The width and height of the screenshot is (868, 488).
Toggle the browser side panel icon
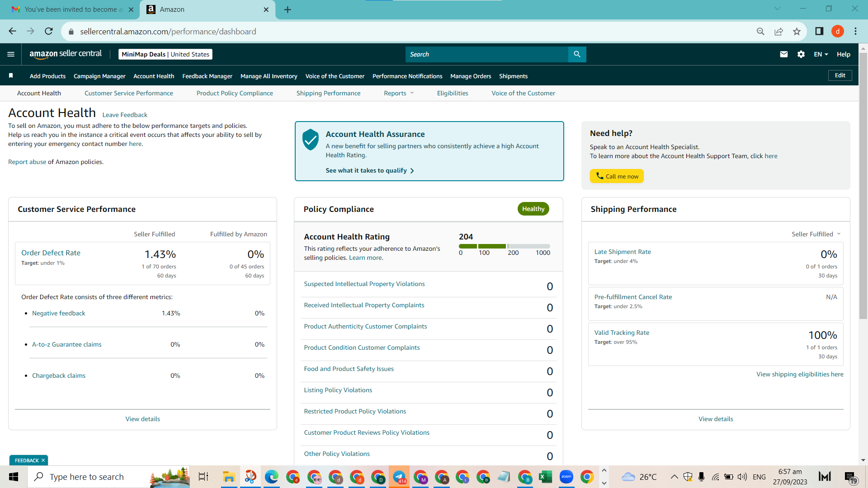click(x=819, y=31)
